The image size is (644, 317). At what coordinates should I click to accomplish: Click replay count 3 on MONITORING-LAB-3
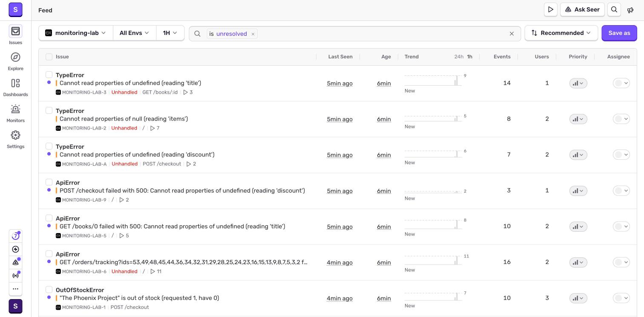(188, 92)
